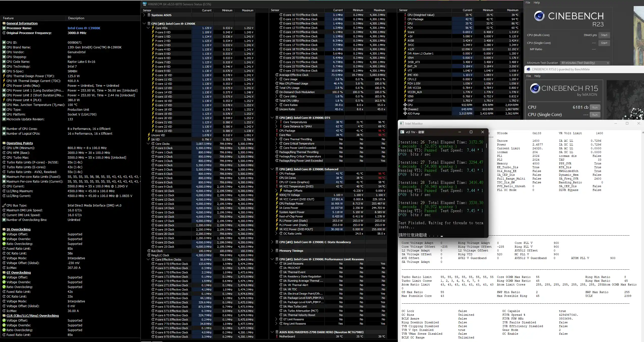Image resolution: width=644 pixels, height=342 pixels.
Task: Click the clock icon beside Average Effective Clock
Action: [x=277, y=75]
